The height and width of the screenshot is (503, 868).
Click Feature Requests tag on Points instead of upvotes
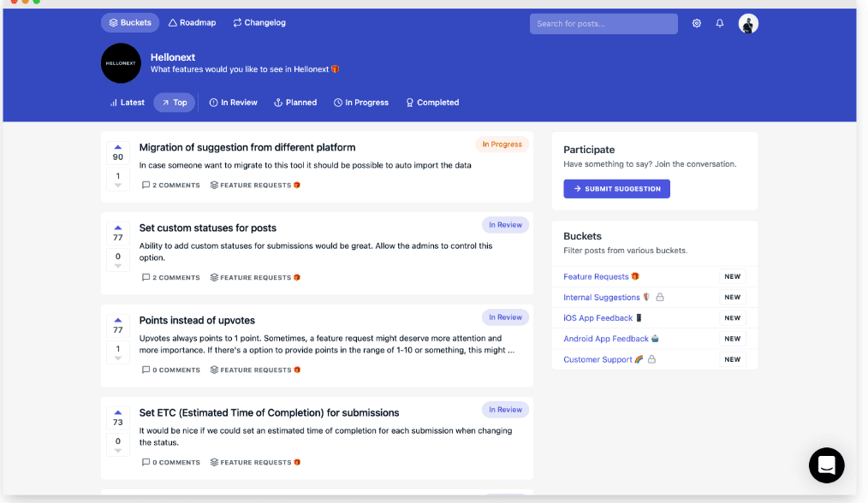(255, 370)
